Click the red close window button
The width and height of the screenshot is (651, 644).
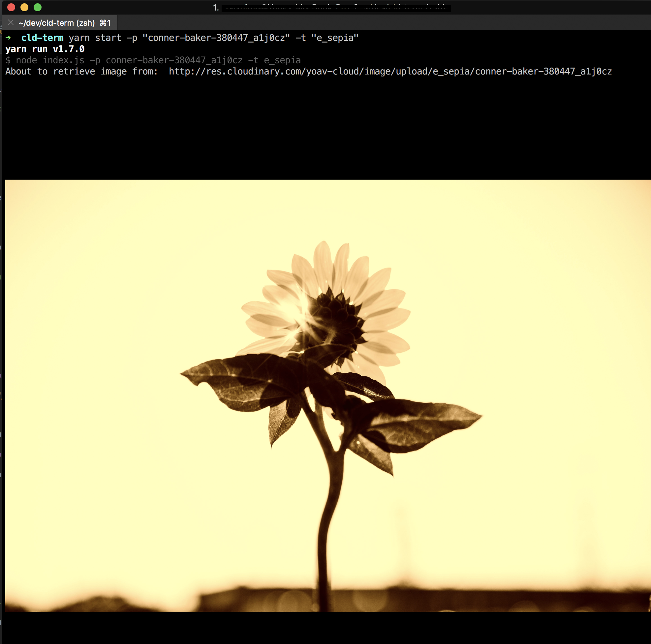pos(11,7)
